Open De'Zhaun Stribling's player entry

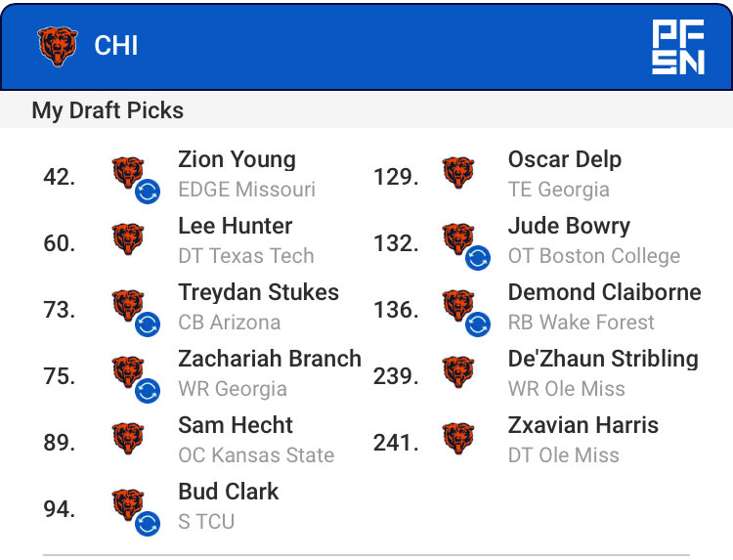click(x=603, y=359)
